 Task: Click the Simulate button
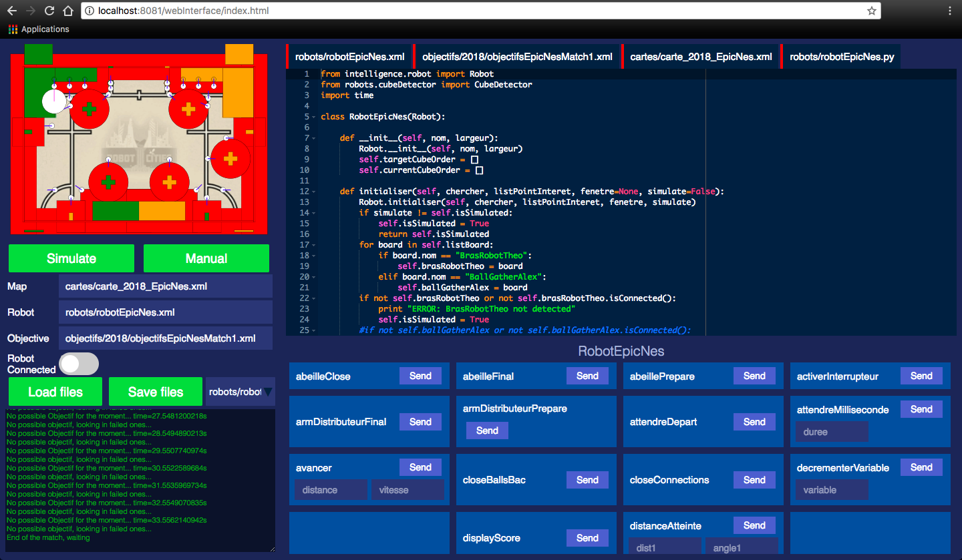point(71,258)
